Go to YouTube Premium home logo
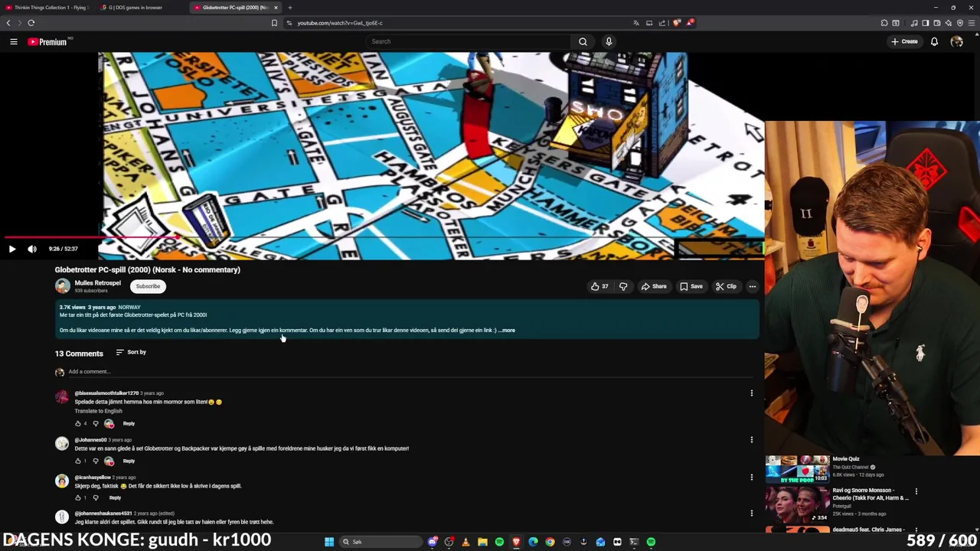Viewport: 980px width, 551px height. tap(49, 41)
